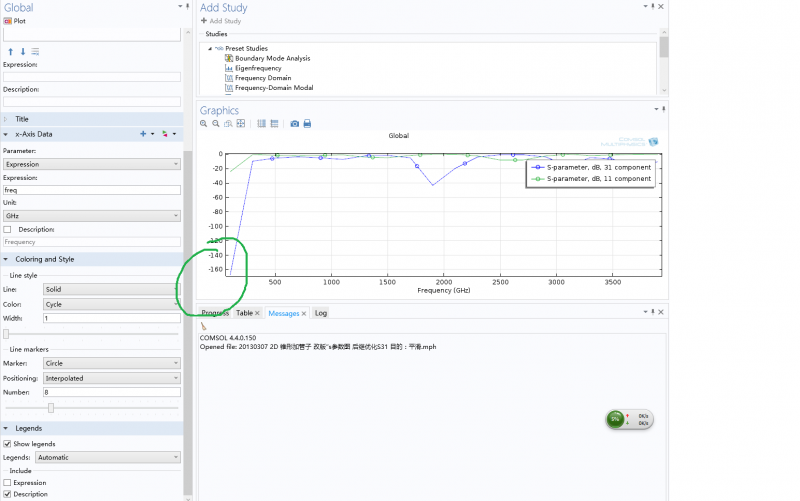Viewport: 800px width, 501px height.
Task: Toggle x-axis log scale icon
Action: 261,123
